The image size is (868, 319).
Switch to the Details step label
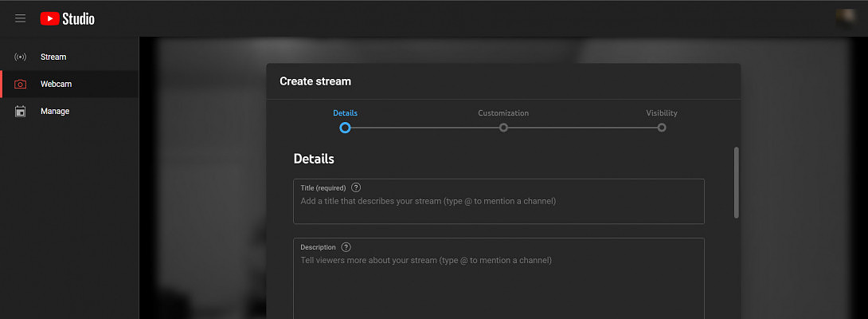pos(345,113)
